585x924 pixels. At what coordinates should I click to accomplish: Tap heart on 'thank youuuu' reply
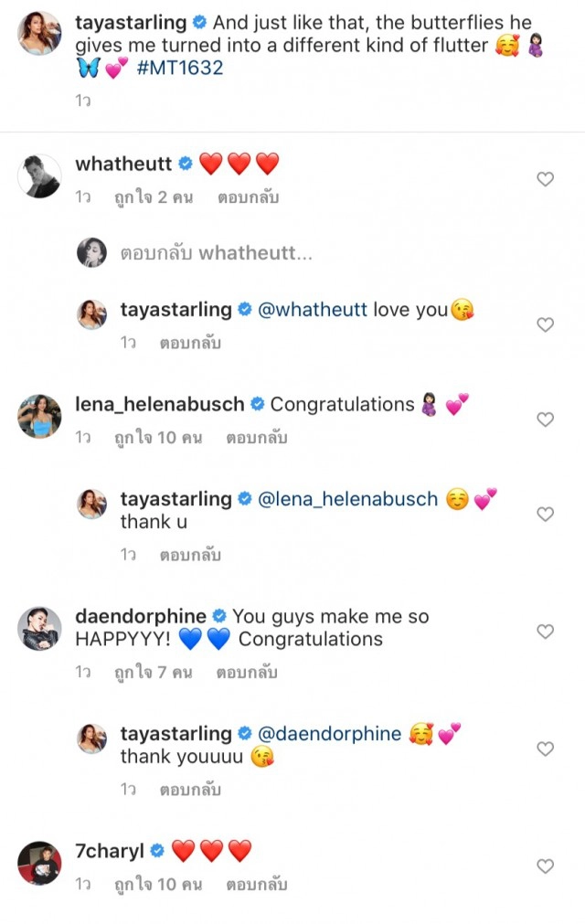point(545,749)
